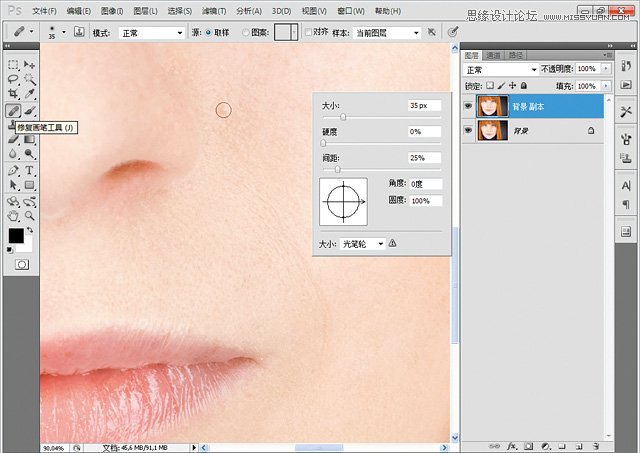Select the Blur (water drop) tool
The height and width of the screenshot is (453, 640).
(x=13, y=154)
